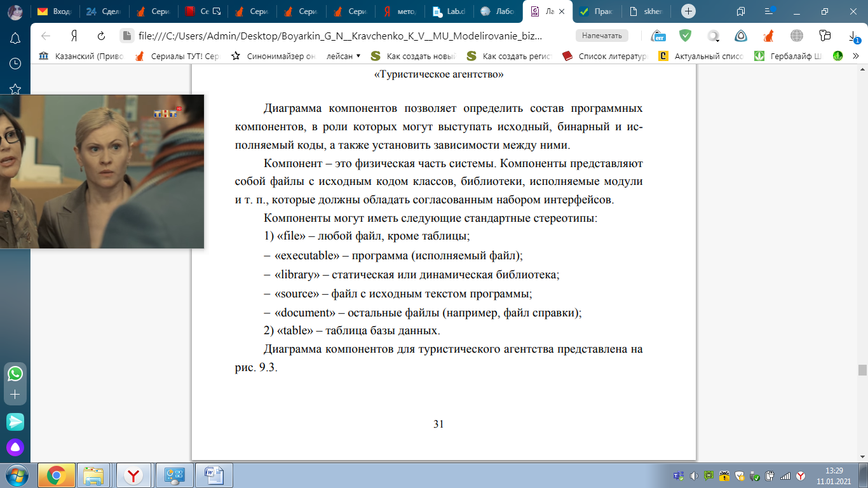
Task: Open Актуальный списс bookmark
Action: click(x=701, y=56)
